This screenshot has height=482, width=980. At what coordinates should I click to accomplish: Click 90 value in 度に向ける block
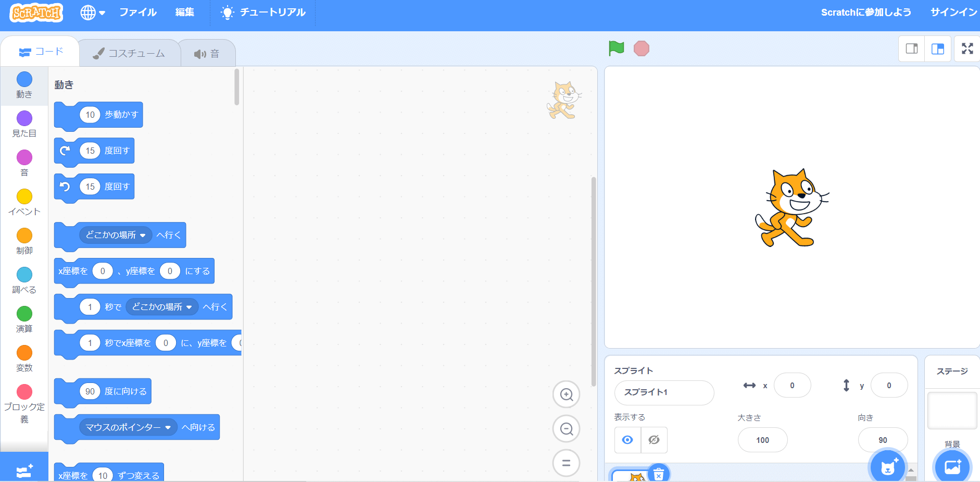pyautogui.click(x=90, y=391)
